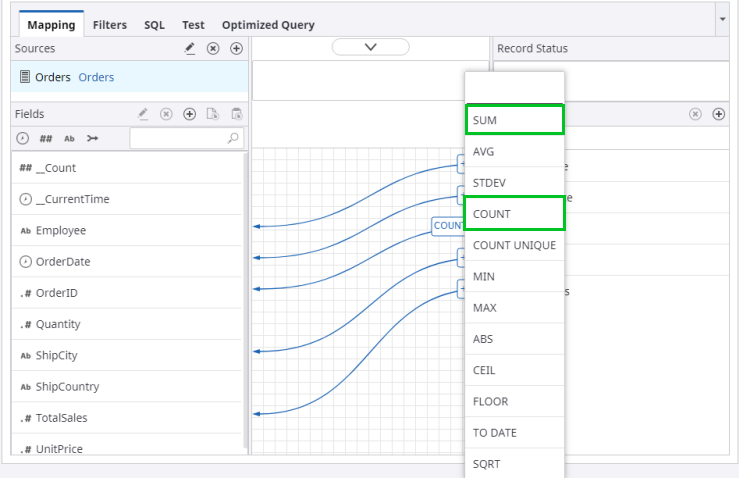Toggle text Ab field type filter

click(x=69, y=138)
